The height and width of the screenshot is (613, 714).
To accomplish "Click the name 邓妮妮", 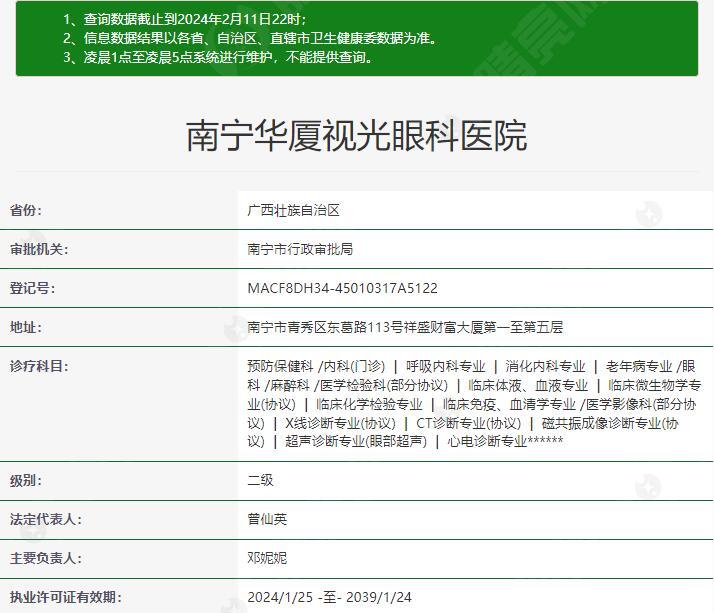I will click(267, 558).
